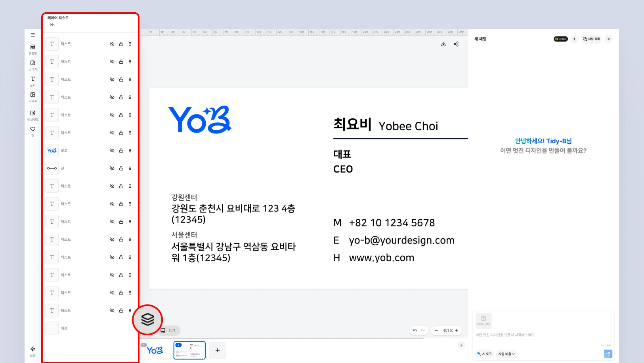Select the Yo'B logo on canvas
Screen dimensions: 644x363
click(x=200, y=120)
